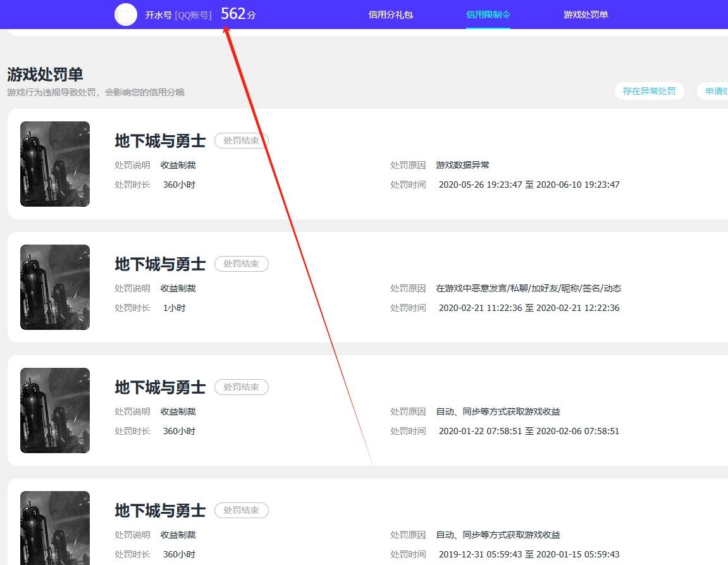
Task: Click the 地下城与勇士 thumbnail on the first card
Action: (54, 164)
